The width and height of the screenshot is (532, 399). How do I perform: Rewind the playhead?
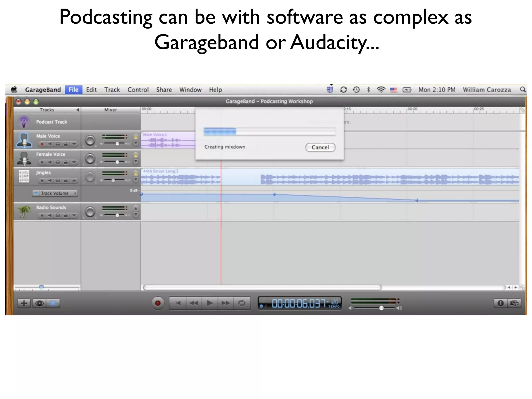[x=194, y=303]
